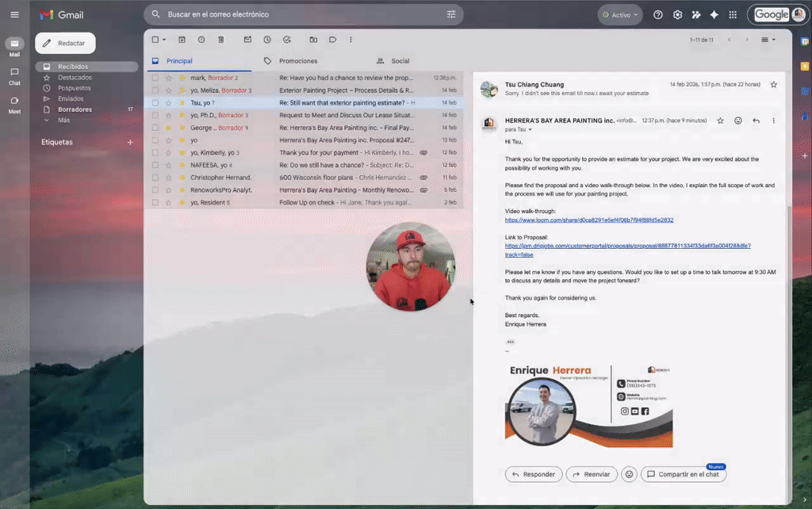Delete the conversation using the trash icon
Screen dimensions: 812x509
(x=221, y=39)
